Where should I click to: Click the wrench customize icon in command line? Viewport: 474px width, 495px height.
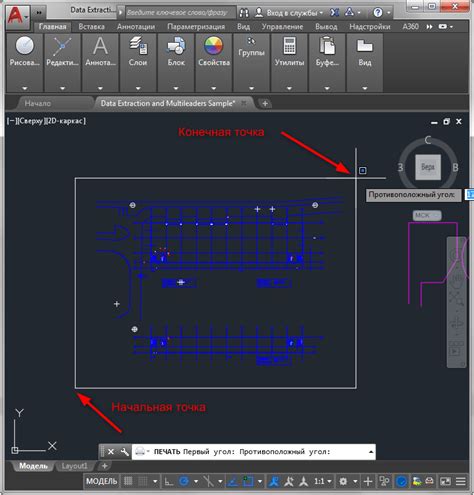124,452
